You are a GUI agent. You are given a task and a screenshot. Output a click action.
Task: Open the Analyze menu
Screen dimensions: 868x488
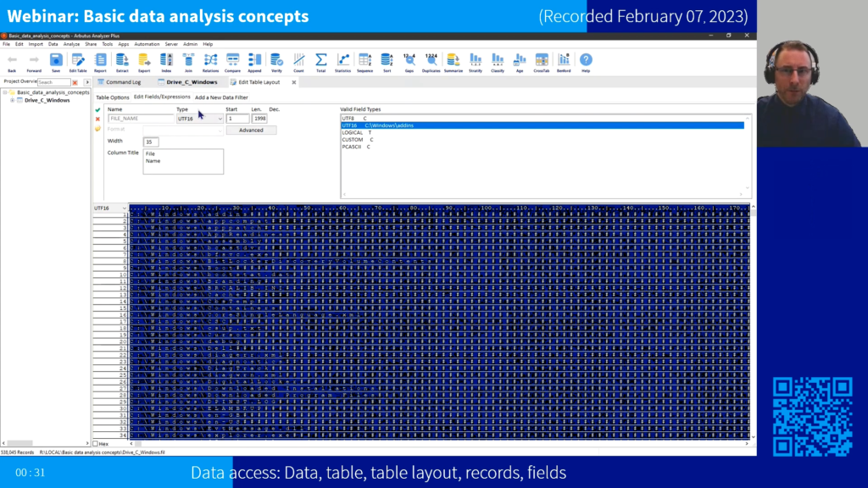click(71, 44)
